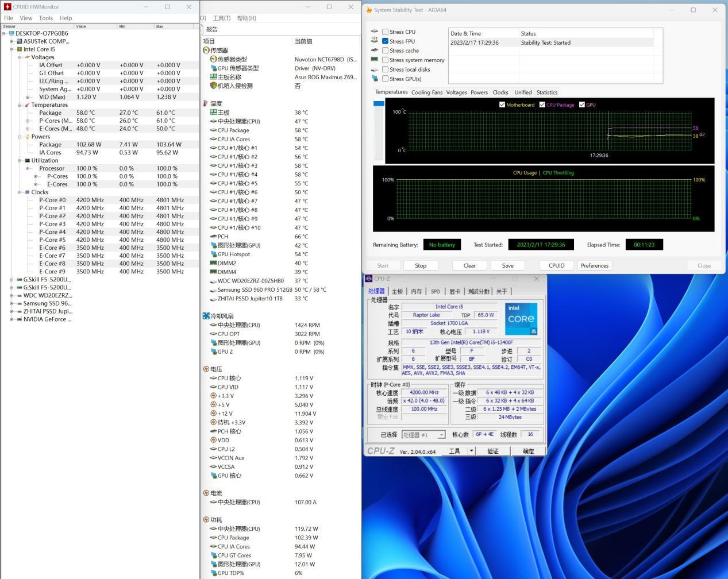The image size is (728, 579).
Task: Click the NVIDIA GeForce icon in HWMonitor tree
Action: coord(20,319)
